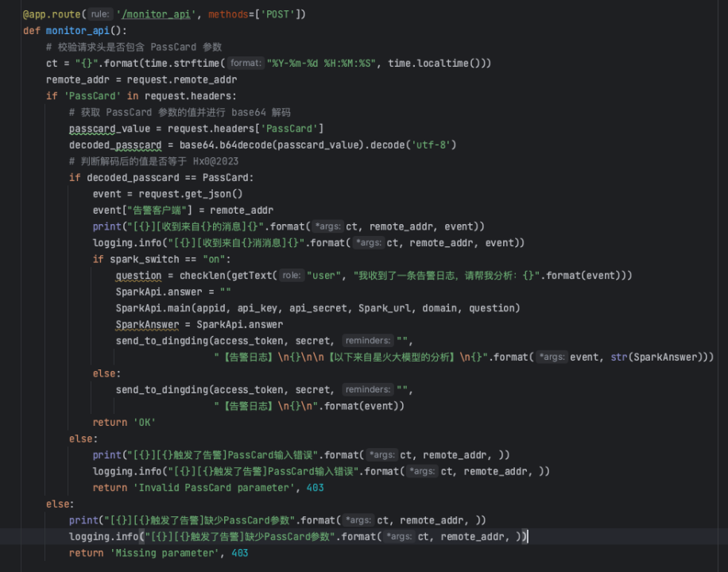Click the passcard_value variable being assigned

click(x=110, y=129)
